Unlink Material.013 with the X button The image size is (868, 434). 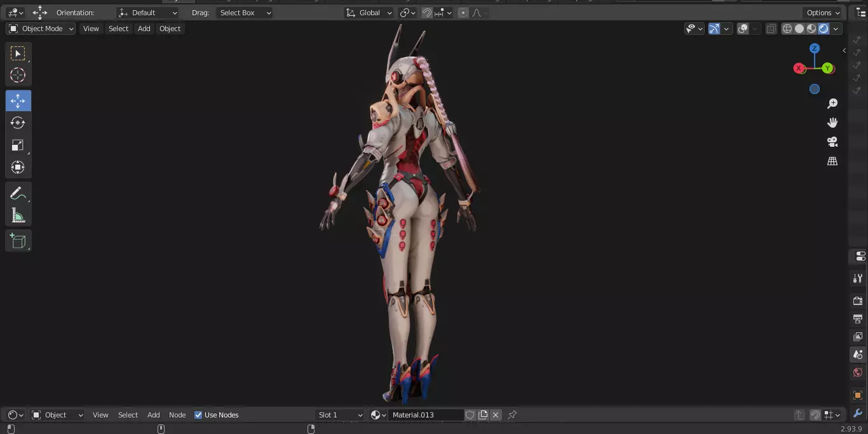496,415
